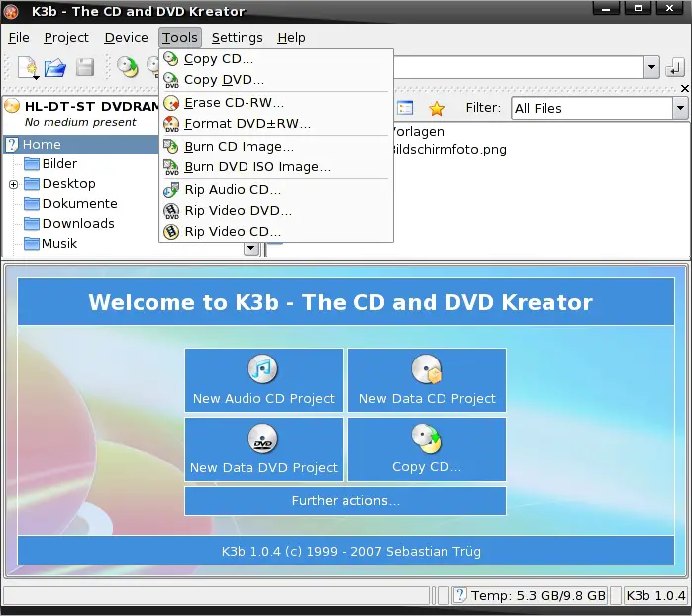Close the open Tools menu

coord(180,38)
